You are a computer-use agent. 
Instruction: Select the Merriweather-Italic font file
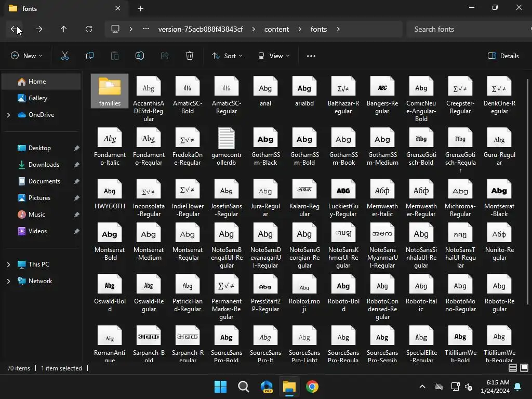[382, 198]
